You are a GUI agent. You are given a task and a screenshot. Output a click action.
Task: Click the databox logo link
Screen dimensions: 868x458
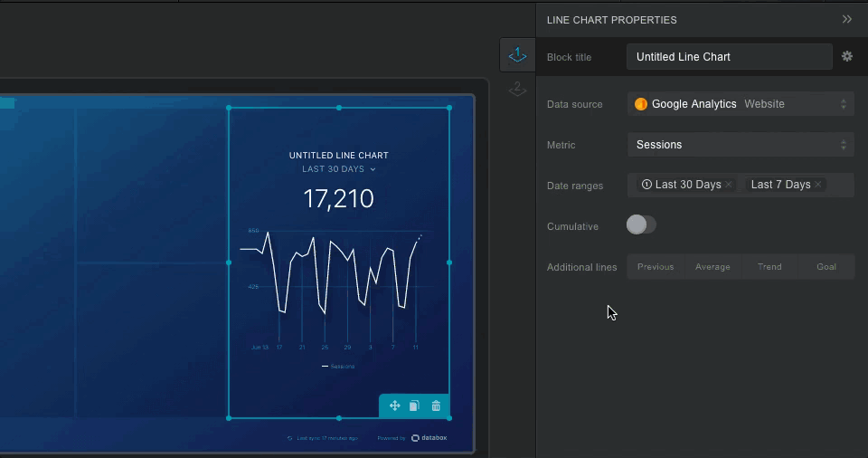(x=429, y=438)
